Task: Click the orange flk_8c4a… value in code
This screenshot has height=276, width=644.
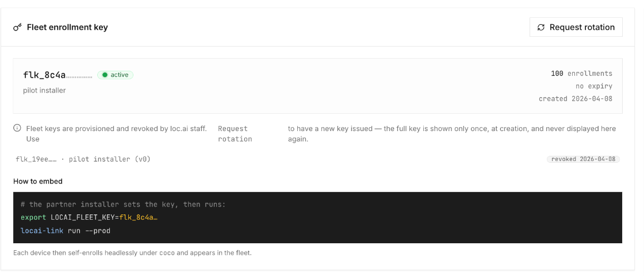Action: pos(139,217)
